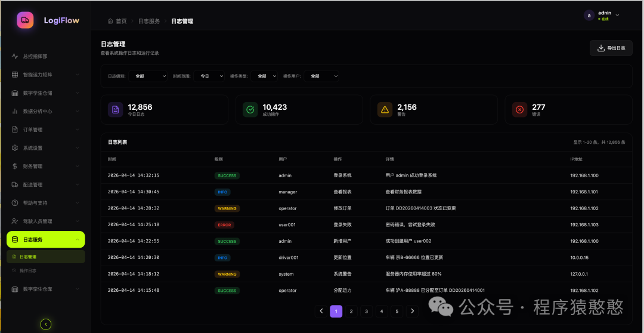644x333 pixels.
Task: Click the pulse icon for 总控指挥部
Action: pyautogui.click(x=15, y=56)
